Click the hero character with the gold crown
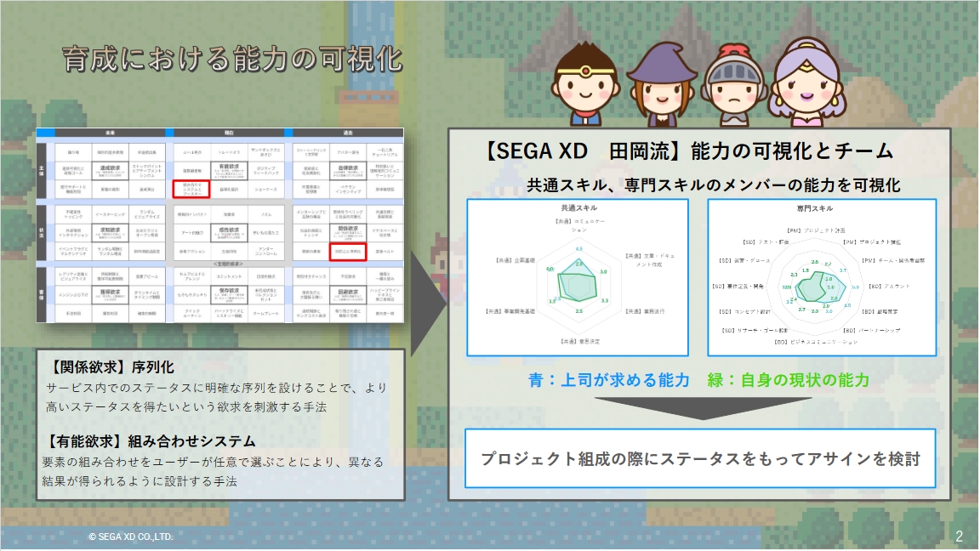Viewport: 980px width, 551px height. click(585, 84)
